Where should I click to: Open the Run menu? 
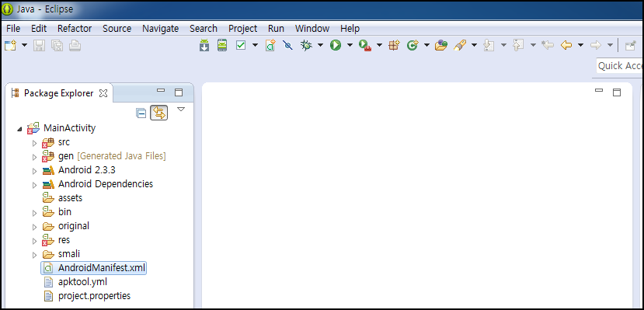click(x=276, y=28)
